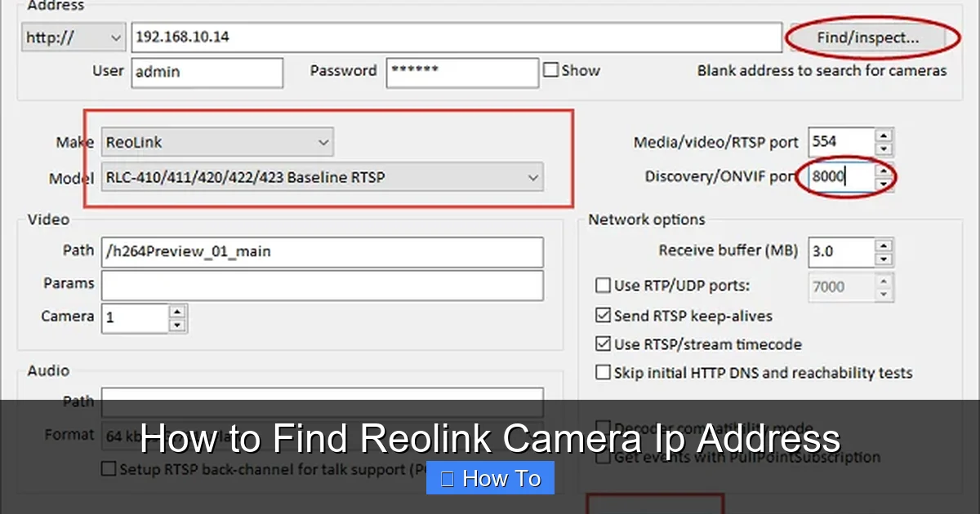Enable Skip initial HTTP DNS and reachability tests
980x514 pixels.
(x=603, y=373)
